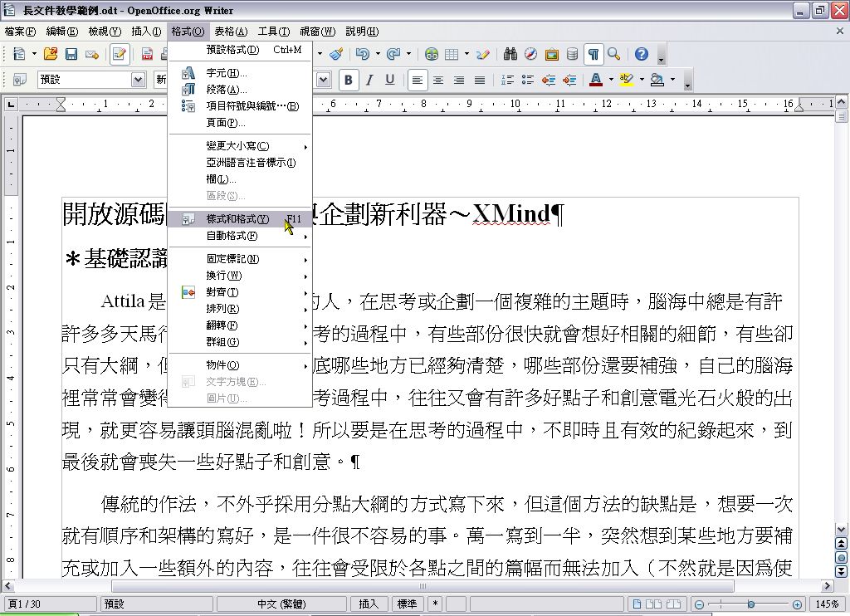Image resolution: width=850 pixels, height=616 pixels.
Task: Open Find & Replace binoculars icon
Action: pos(510,54)
